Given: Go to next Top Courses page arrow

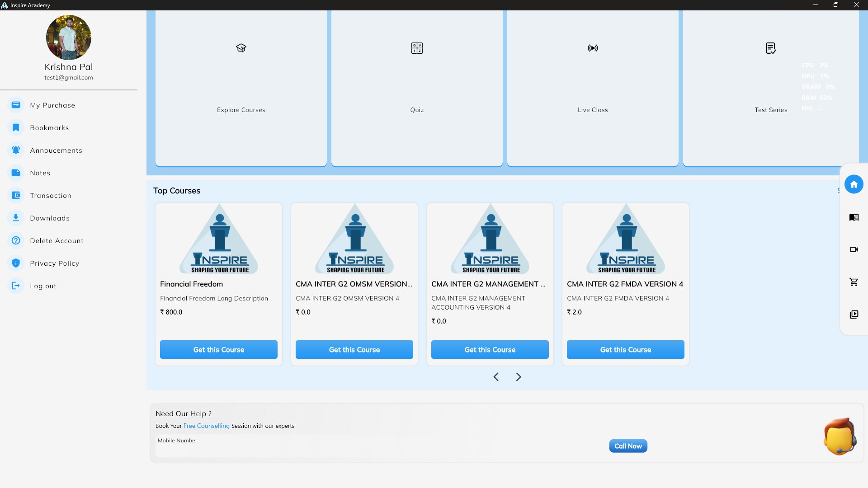Looking at the screenshot, I should tap(519, 377).
